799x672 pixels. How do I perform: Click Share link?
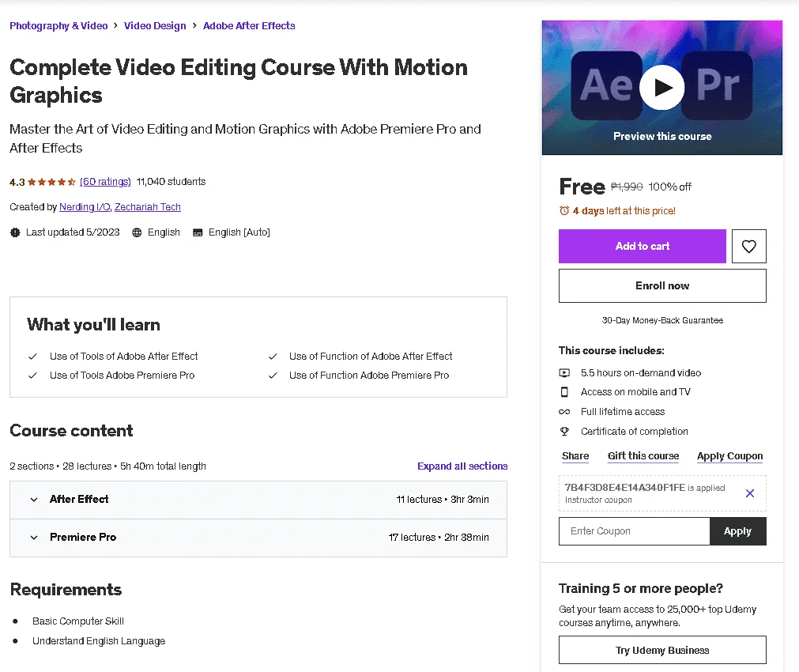(575, 456)
